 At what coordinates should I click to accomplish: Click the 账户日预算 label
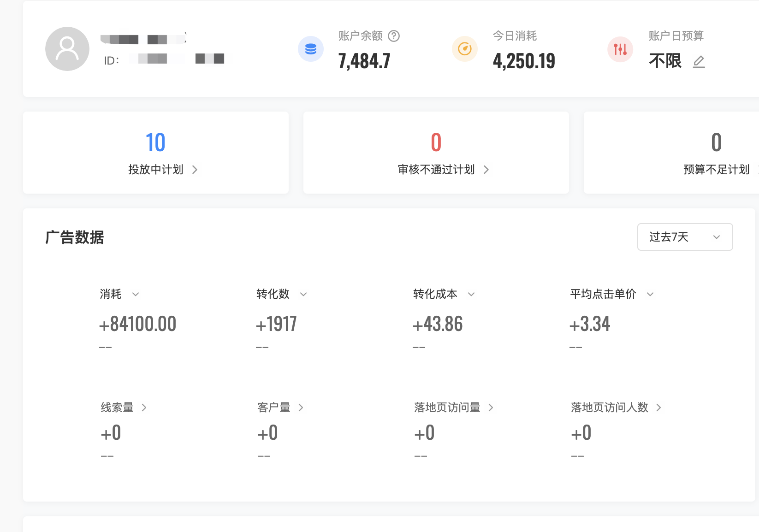pyautogui.click(x=676, y=36)
